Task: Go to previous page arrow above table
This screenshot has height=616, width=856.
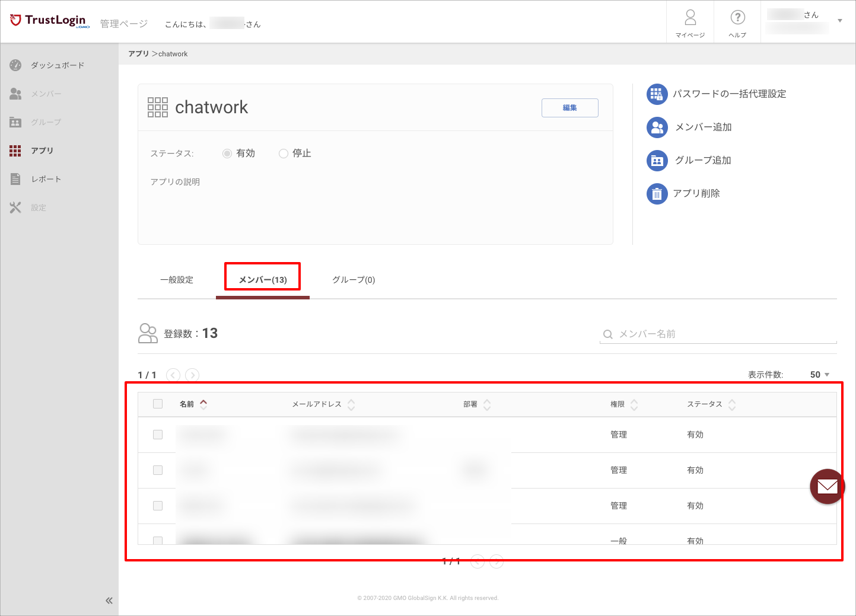Action: 173,375
